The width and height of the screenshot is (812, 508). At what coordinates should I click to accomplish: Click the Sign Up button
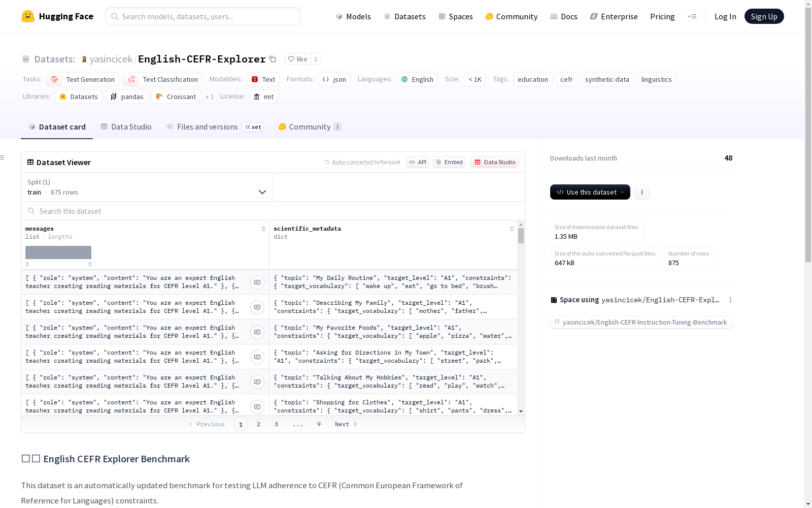click(x=764, y=16)
